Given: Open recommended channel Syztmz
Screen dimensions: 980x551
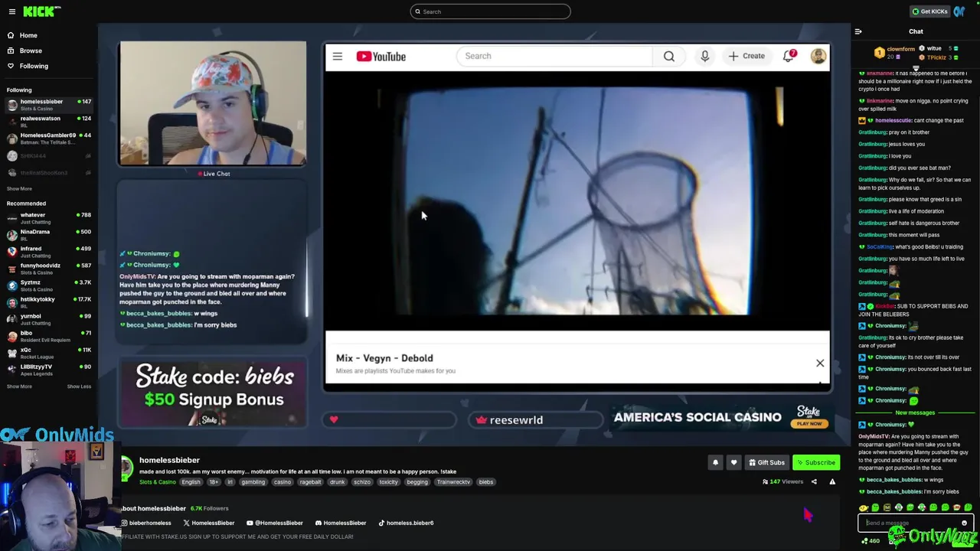Looking at the screenshot, I should 48,285.
